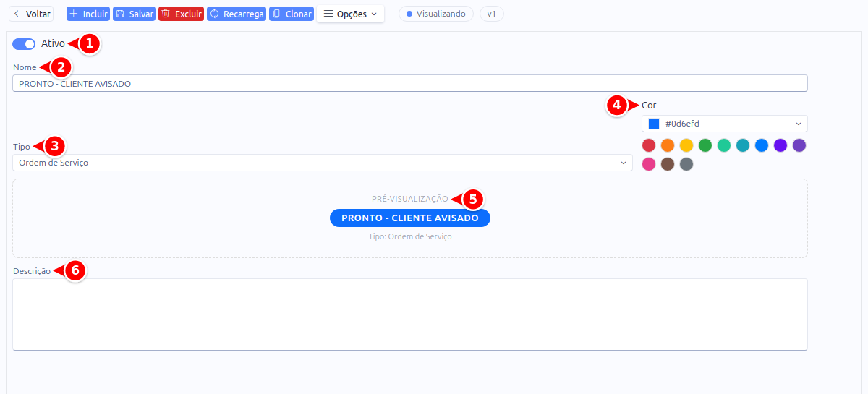The image size is (868, 394).
Task: Click the plus icon on Incluir
Action: pyautogui.click(x=74, y=14)
